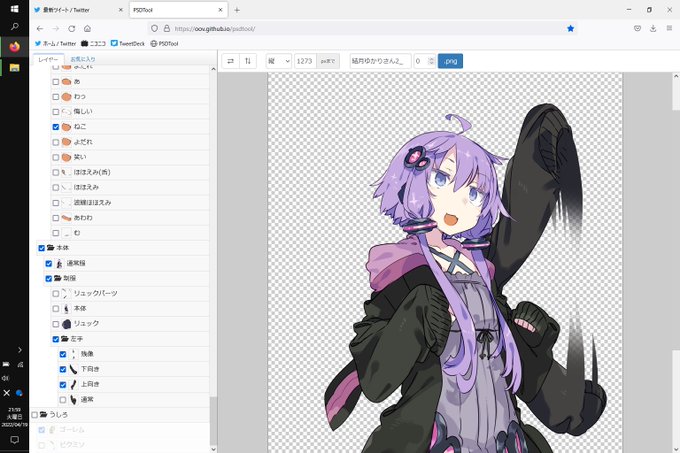Screen dimensions: 680x453
Task: Open the Pocket save icon in toolbar
Action: (637, 29)
